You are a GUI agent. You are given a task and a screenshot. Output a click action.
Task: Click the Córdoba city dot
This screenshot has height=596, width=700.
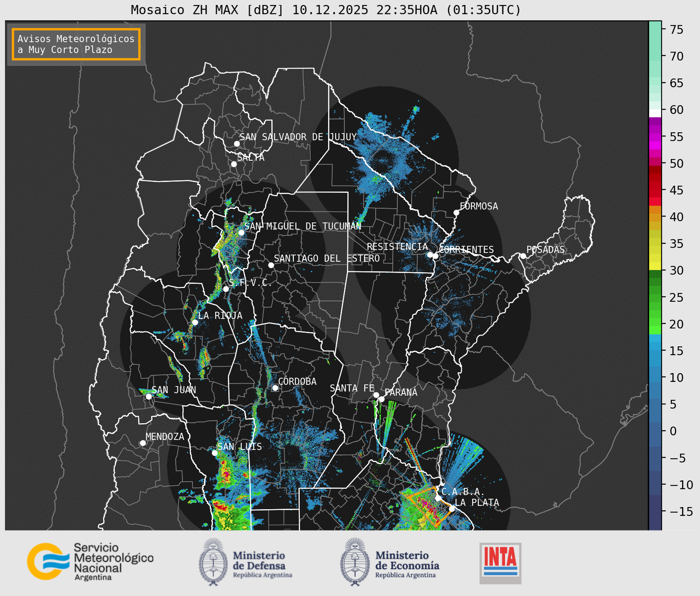(x=275, y=388)
